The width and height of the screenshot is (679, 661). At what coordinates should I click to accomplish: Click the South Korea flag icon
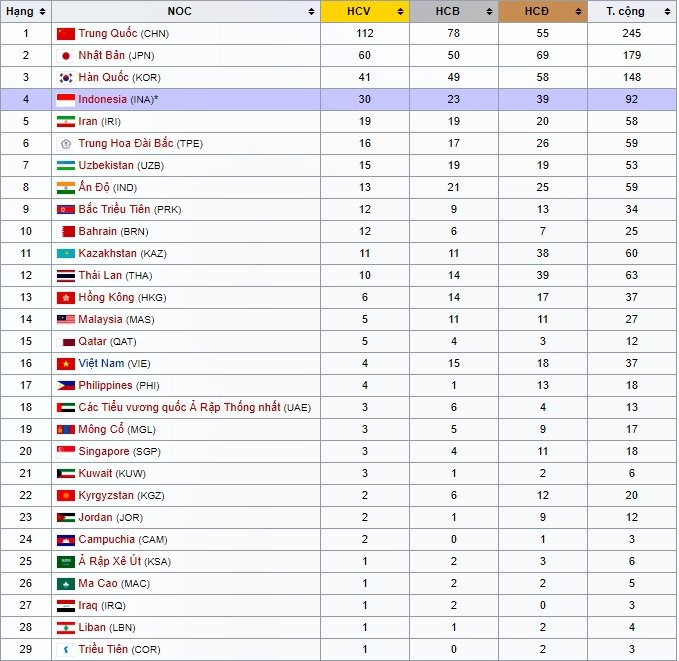pyautogui.click(x=66, y=78)
